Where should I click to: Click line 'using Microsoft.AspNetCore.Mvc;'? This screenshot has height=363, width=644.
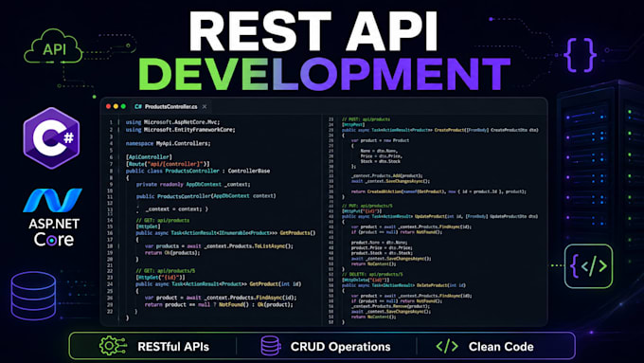(172, 122)
